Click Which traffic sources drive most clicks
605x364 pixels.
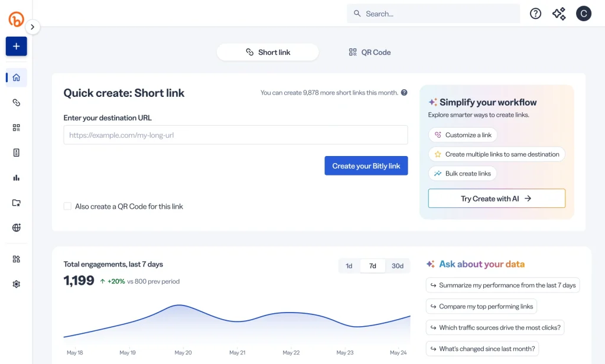[x=496, y=328]
